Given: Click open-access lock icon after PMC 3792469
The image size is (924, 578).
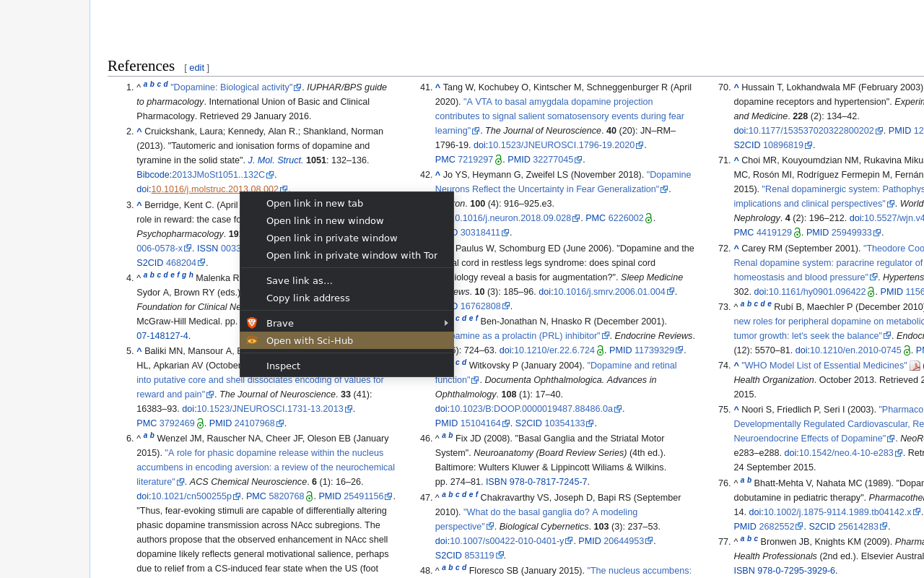Looking at the screenshot, I should 200,423.
